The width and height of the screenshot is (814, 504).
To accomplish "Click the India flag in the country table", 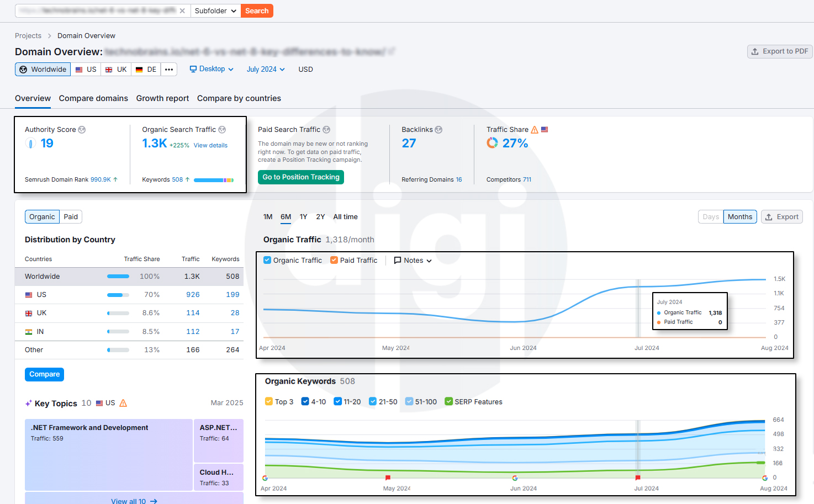I will click(x=29, y=332).
